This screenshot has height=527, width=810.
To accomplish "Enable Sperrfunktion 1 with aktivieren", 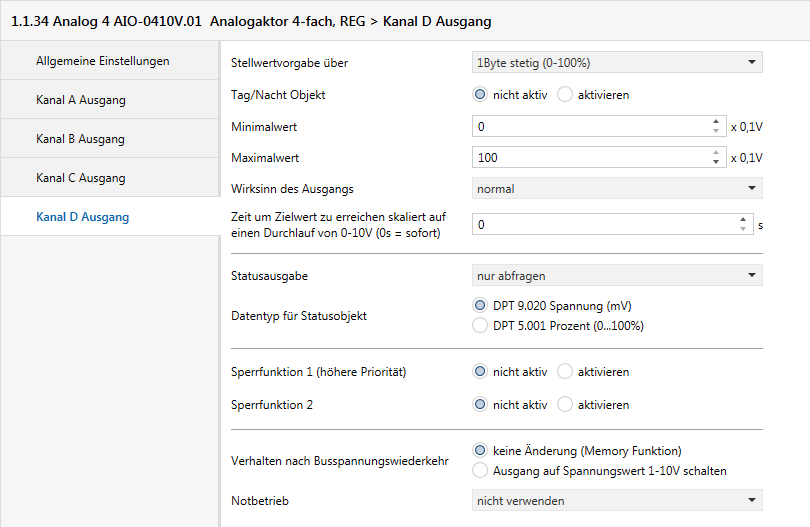I will tap(564, 372).
